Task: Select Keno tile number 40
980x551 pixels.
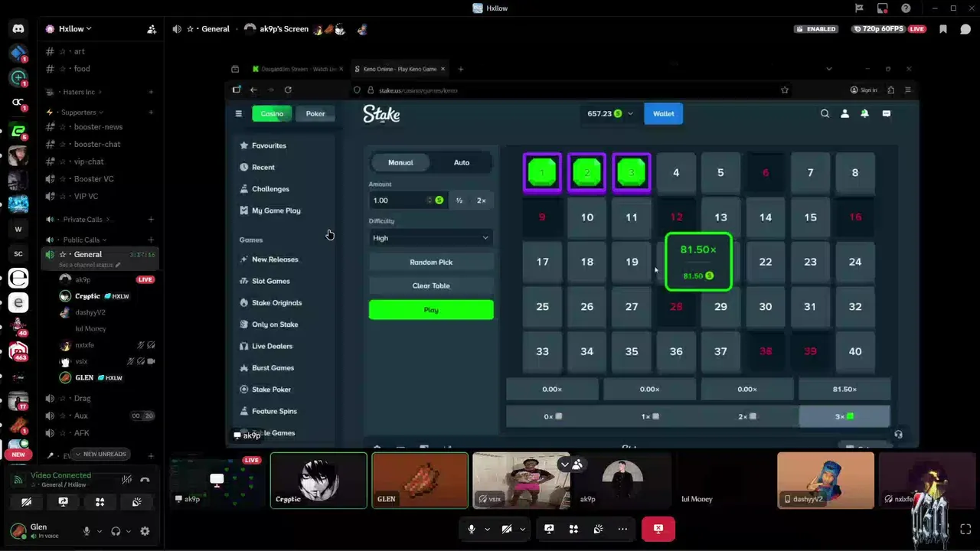Action: [x=855, y=351]
